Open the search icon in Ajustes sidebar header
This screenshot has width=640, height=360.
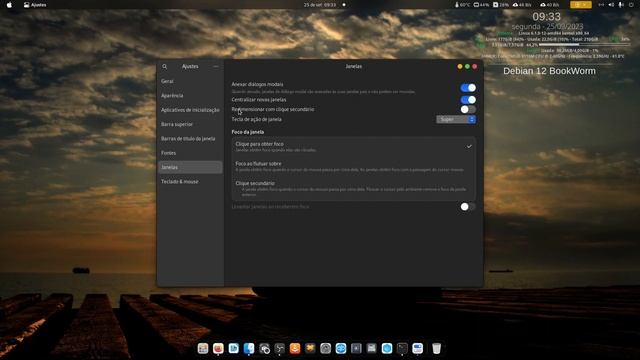[164, 67]
